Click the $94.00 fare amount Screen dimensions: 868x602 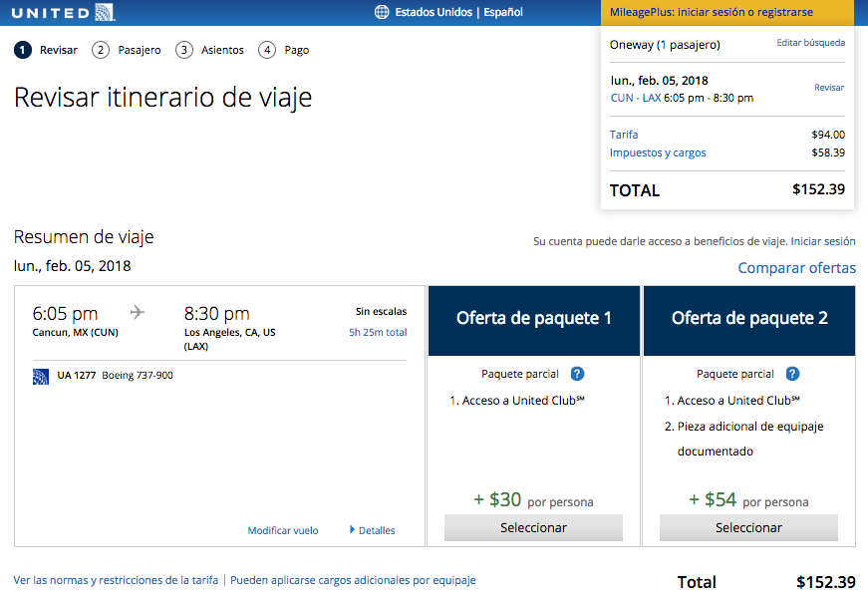coord(828,135)
